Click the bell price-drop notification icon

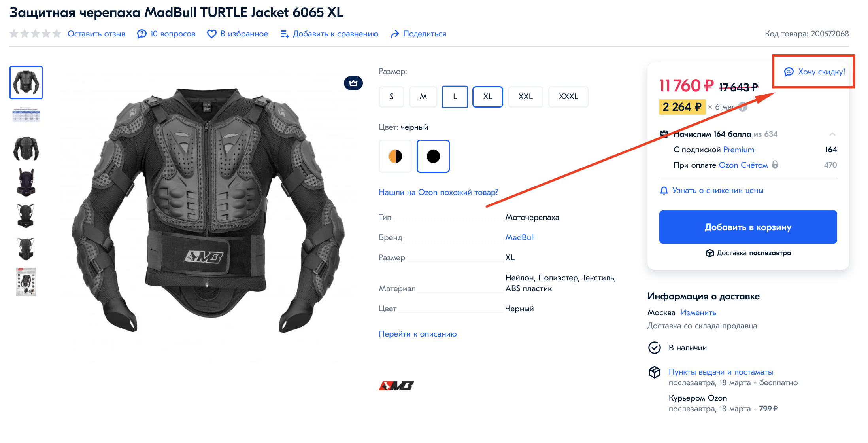664,191
